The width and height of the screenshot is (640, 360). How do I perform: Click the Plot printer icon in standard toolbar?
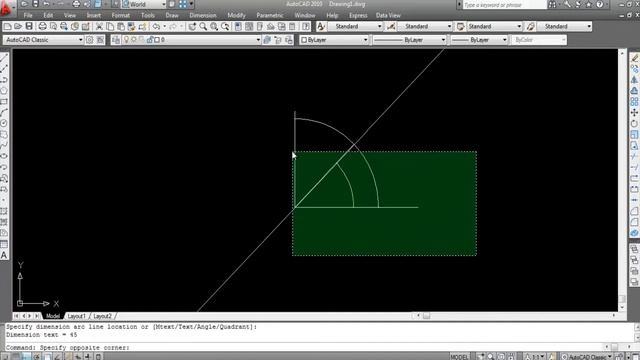pyautogui.click(x=42, y=27)
